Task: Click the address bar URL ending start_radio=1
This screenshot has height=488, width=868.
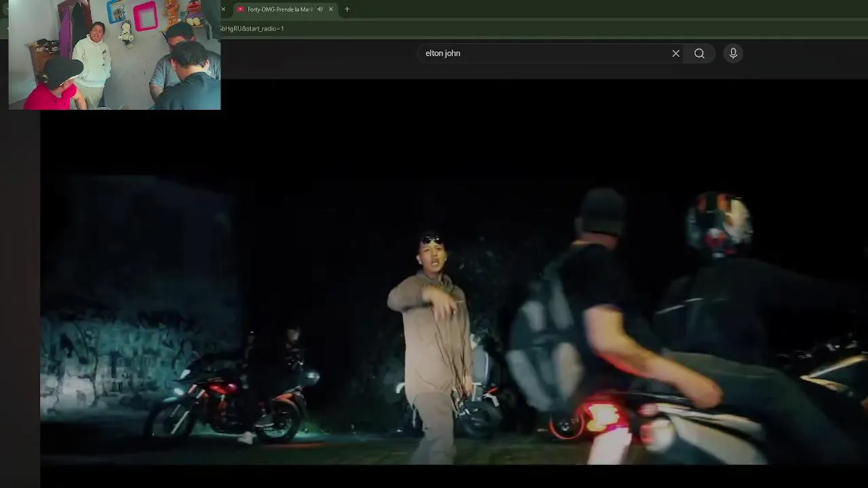Action: (x=252, y=28)
